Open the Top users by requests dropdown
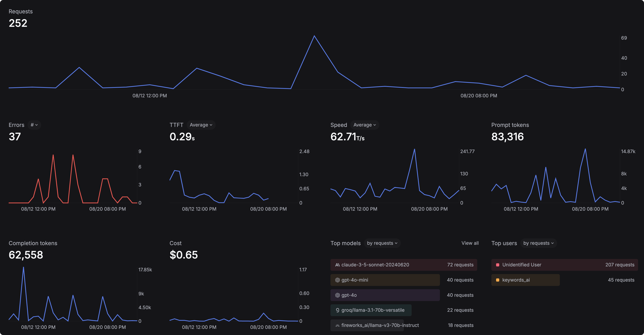This screenshot has height=335, width=644. click(538, 243)
